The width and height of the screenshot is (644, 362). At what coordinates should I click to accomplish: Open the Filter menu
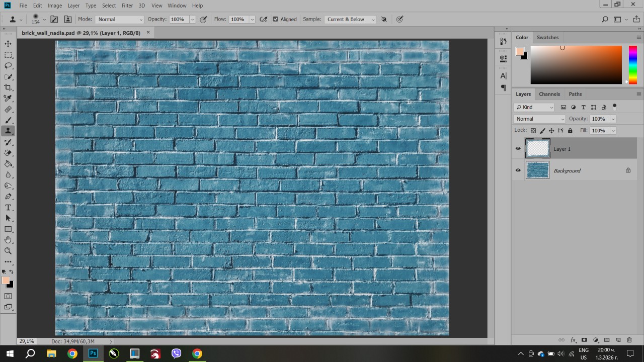(x=127, y=6)
